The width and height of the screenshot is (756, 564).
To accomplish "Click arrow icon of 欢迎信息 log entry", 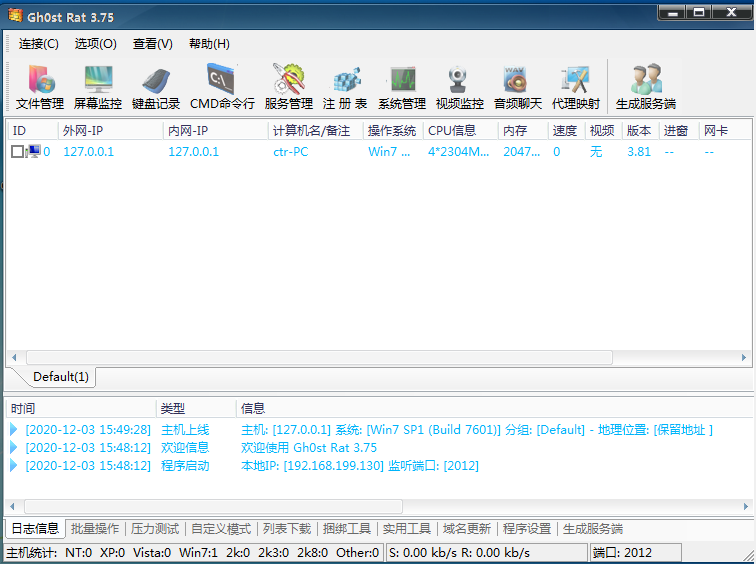I will 14,447.
